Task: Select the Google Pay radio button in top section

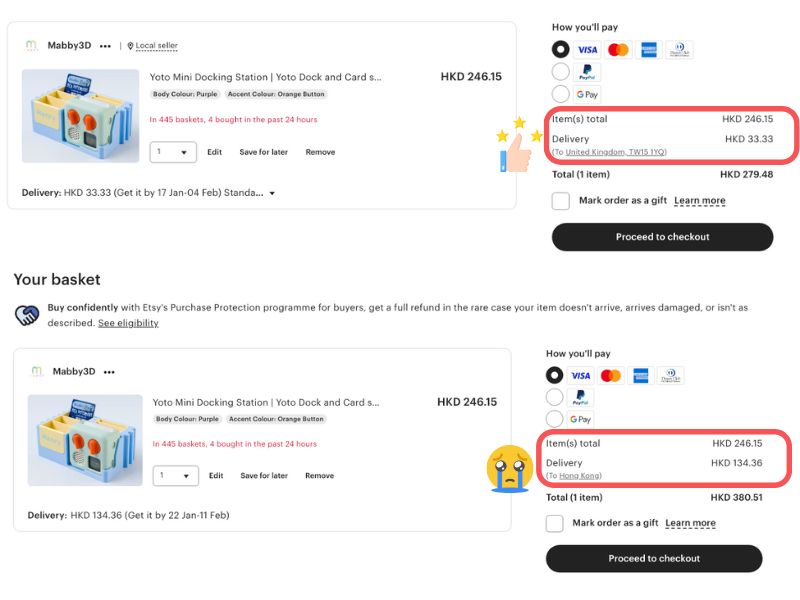Action: tap(560, 94)
